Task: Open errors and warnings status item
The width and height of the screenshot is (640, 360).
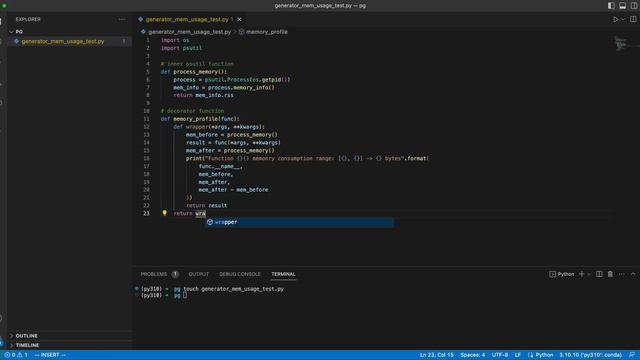Action: pos(16,355)
